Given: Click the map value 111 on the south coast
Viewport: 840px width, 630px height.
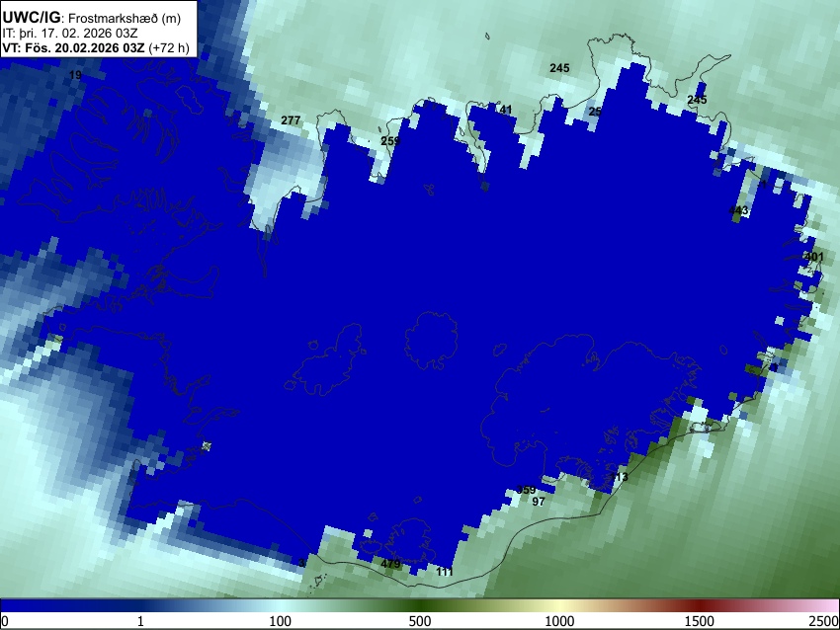Looking at the screenshot, I should 444,572.
